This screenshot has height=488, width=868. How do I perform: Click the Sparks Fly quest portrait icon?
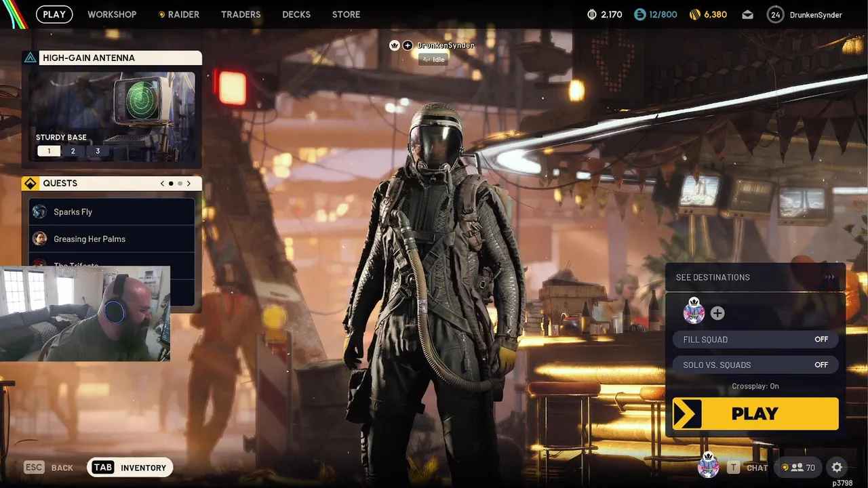[x=39, y=211]
